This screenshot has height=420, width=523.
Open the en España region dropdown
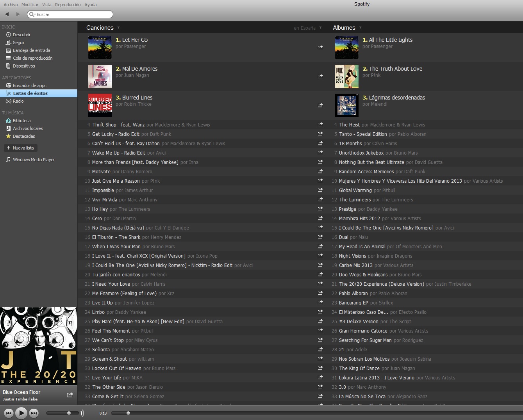tap(308, 28)
